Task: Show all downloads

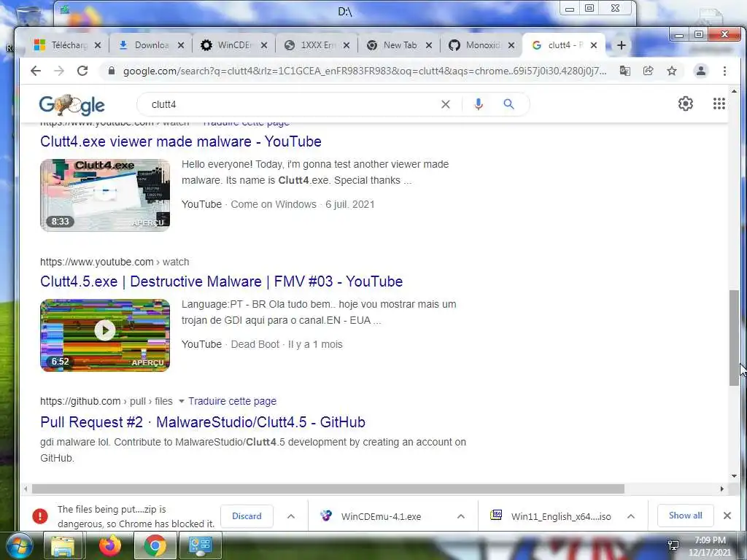Action: [x=685, y=516]
